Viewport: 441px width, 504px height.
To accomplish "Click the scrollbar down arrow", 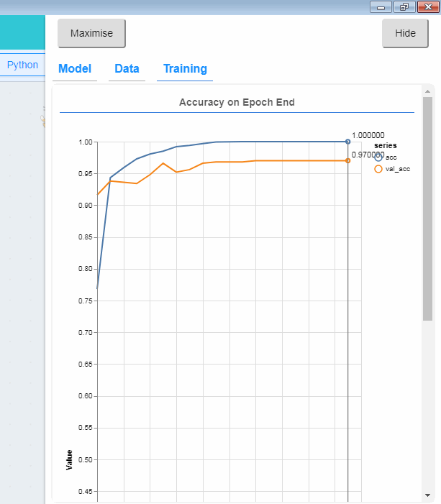I will point(427,495).
